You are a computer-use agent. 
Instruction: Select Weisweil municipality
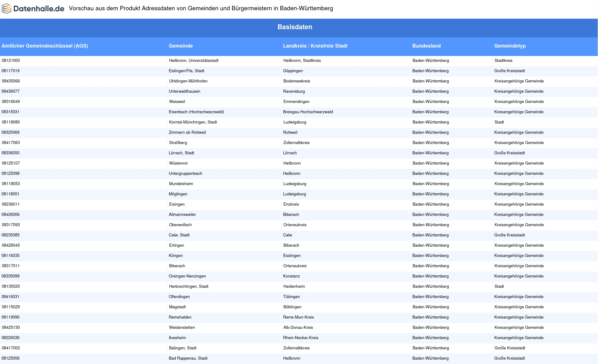177,102
